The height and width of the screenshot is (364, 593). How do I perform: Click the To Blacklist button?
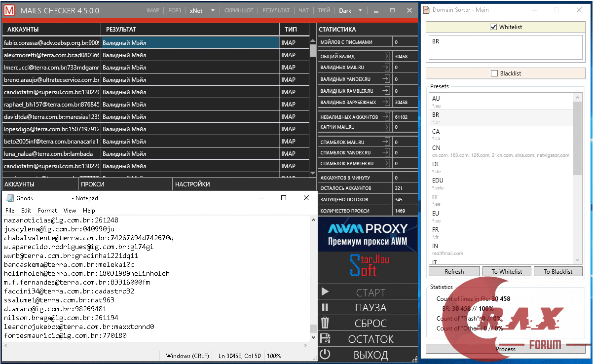[x=558, y=271]
